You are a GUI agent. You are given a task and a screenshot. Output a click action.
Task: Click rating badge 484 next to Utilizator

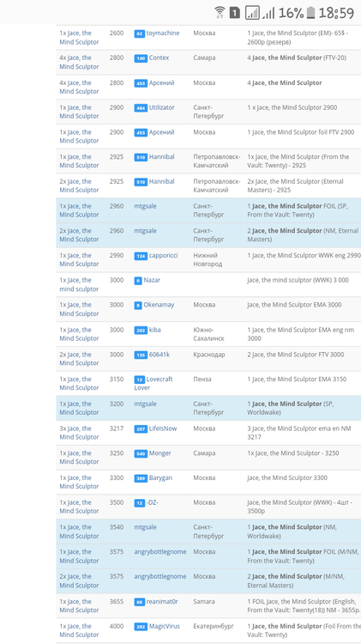pyautogui.click(x=141, y=108)
